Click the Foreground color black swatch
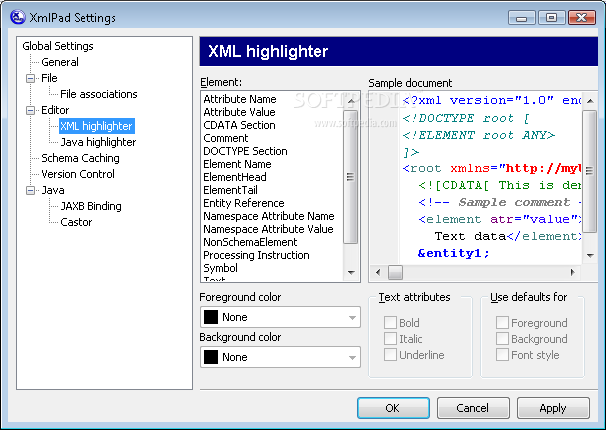This screenshot has width=606, height=430. (211, 317)
